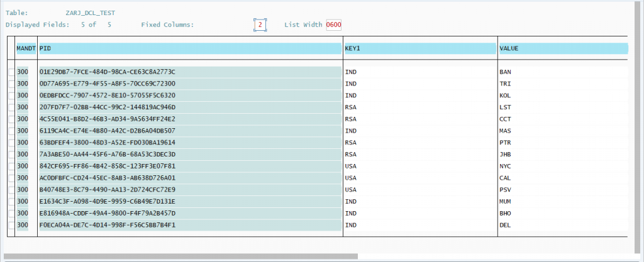
Task: Select checkbox of row with value KOL
Action: (11, 96)
